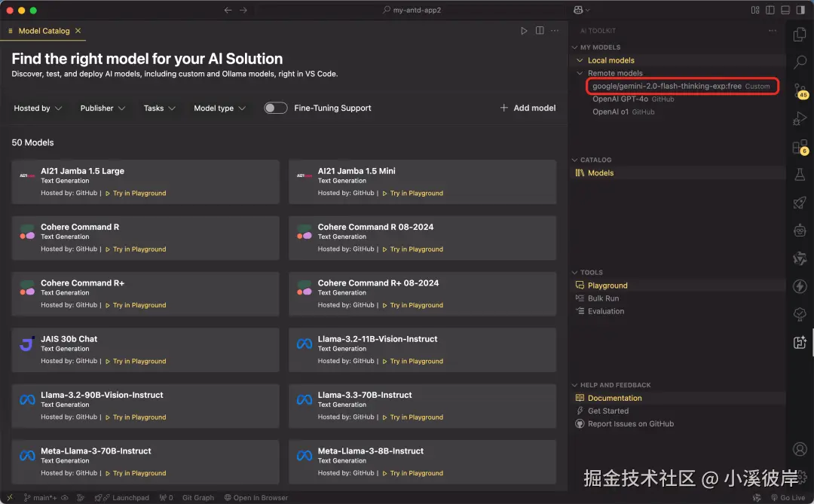Viewport: 814px width, 504px height.
Task: Try Meta-Llama-3-8B-Instruct in Playground
Action: [x=413, y=473]
